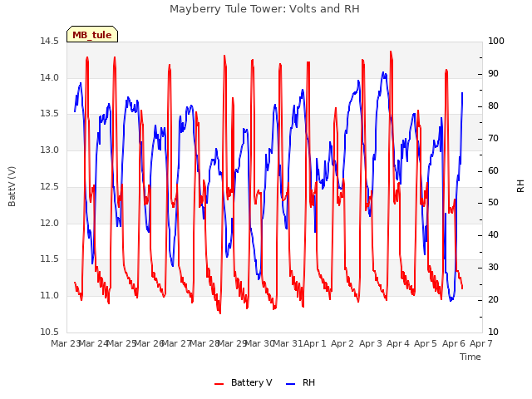The width and height of the screenshot is (532, 399).
Task: Click the 40 RH tick label
Action: click(493, 235)
